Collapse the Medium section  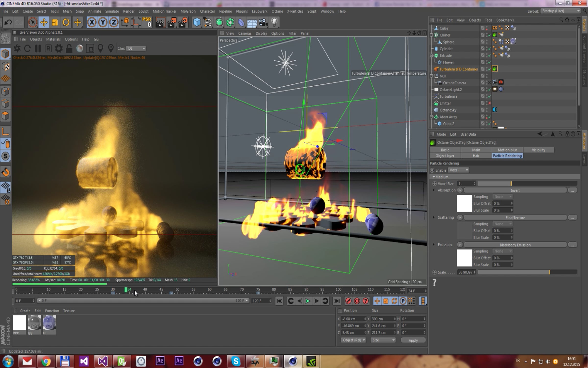coord(434,177)
